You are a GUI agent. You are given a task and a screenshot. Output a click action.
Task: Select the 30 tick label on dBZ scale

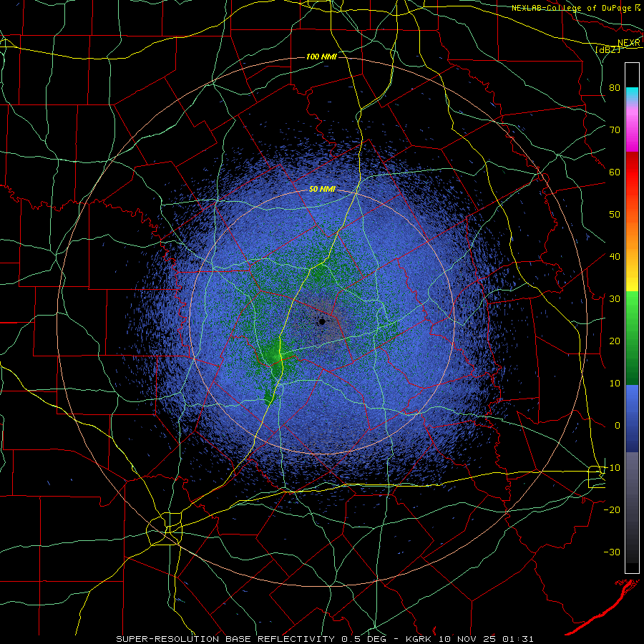pos(615,298)
